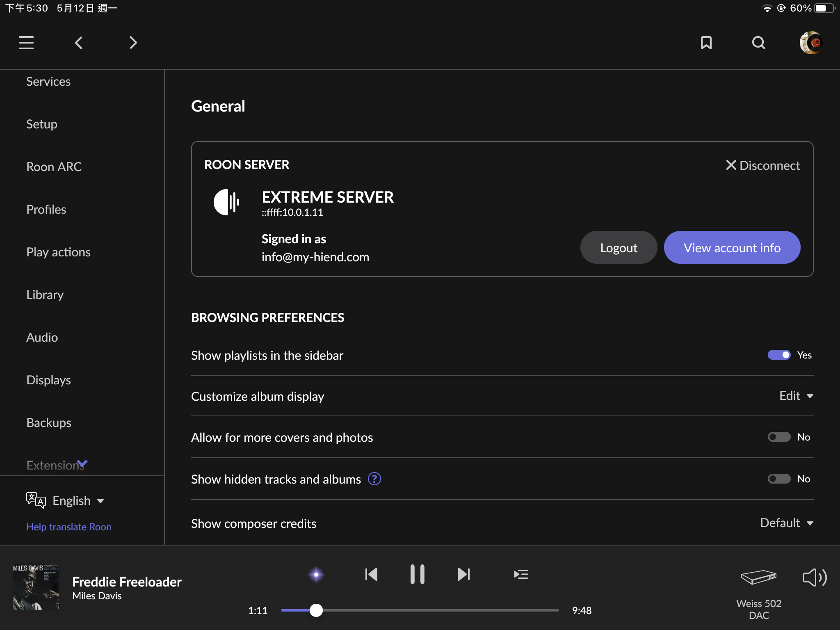Open Audio settings section
The image size is (840, 630).
(42, 337)
